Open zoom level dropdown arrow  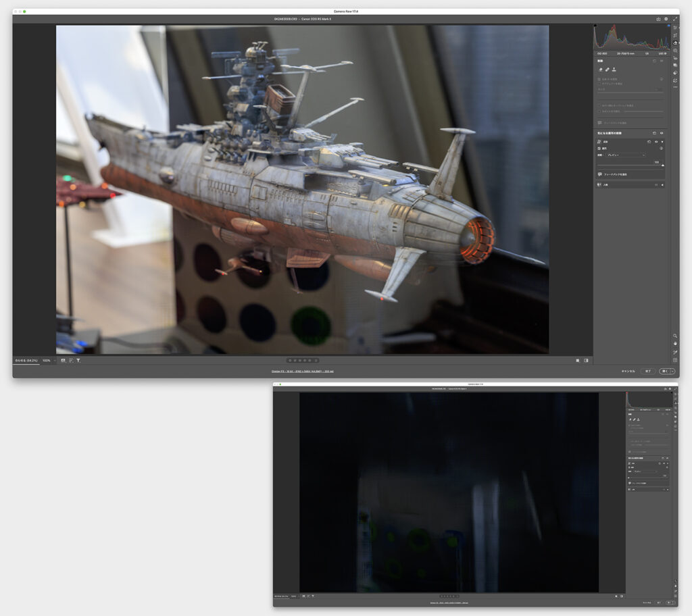click(x=55, y=361)
